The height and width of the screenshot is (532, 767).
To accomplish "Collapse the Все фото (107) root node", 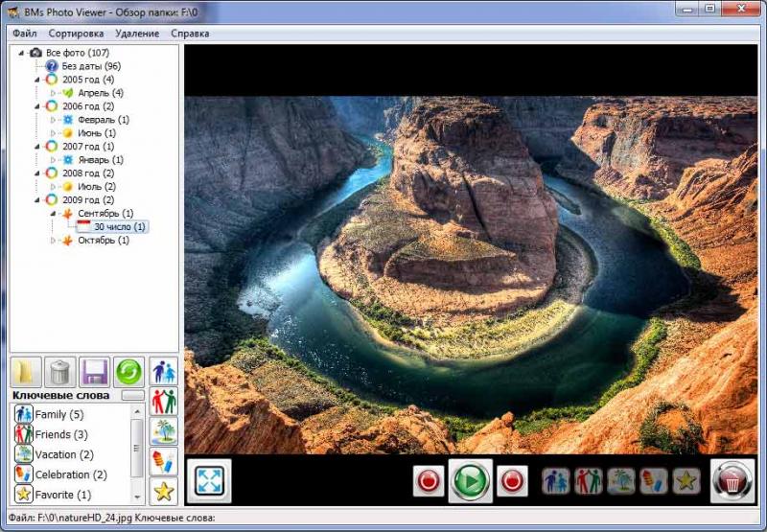I will coord(21,53).
